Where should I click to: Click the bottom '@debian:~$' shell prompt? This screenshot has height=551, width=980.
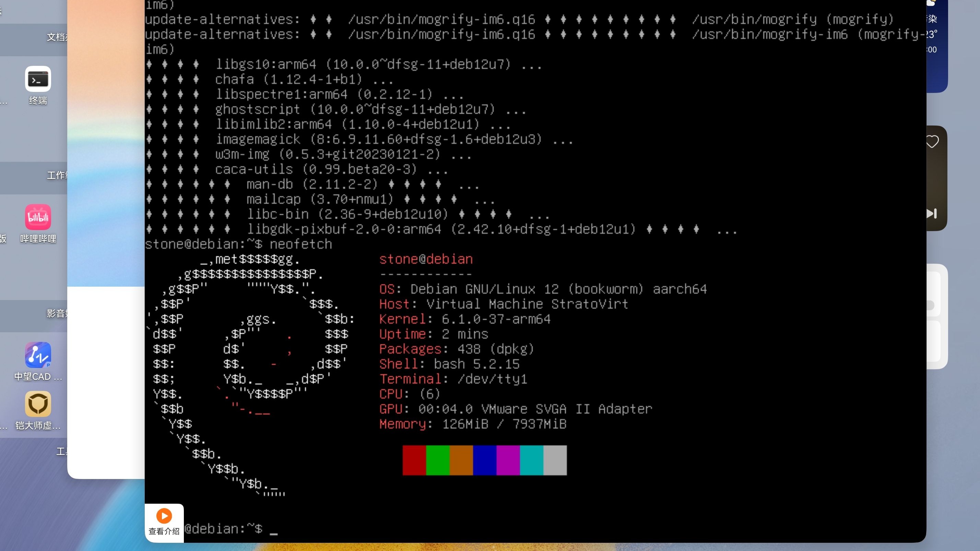click(x=224, y=529)
